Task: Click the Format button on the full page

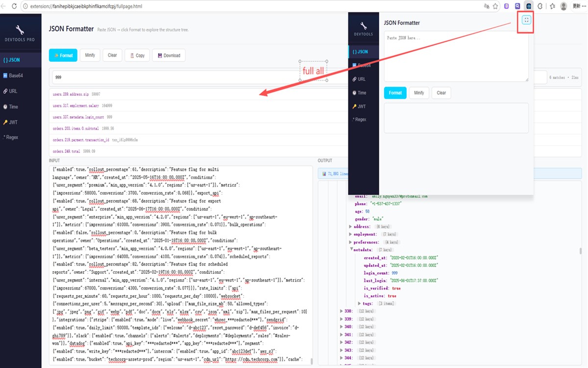Action: pyautogui.click(x=63, y=55)
